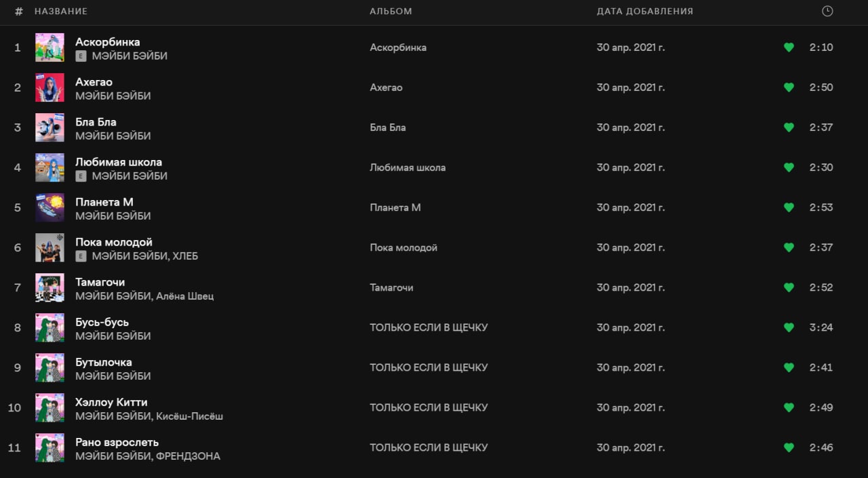868x478 pixels.
Task: Open the Тамагочи album link
Action: point(391,287)
